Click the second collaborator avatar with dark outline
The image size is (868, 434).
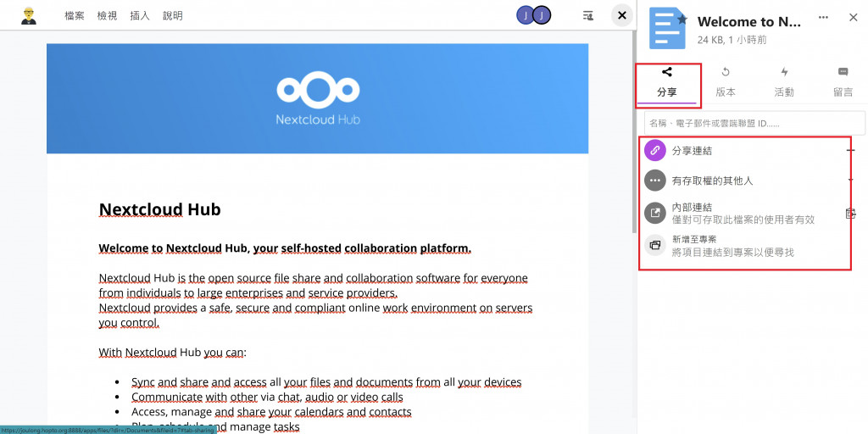(542, 15)
